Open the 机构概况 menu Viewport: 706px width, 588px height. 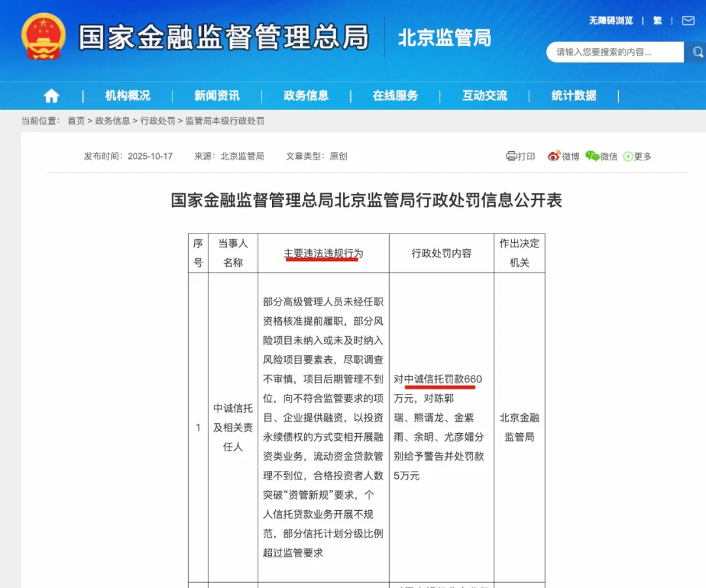tap(127, 95)
